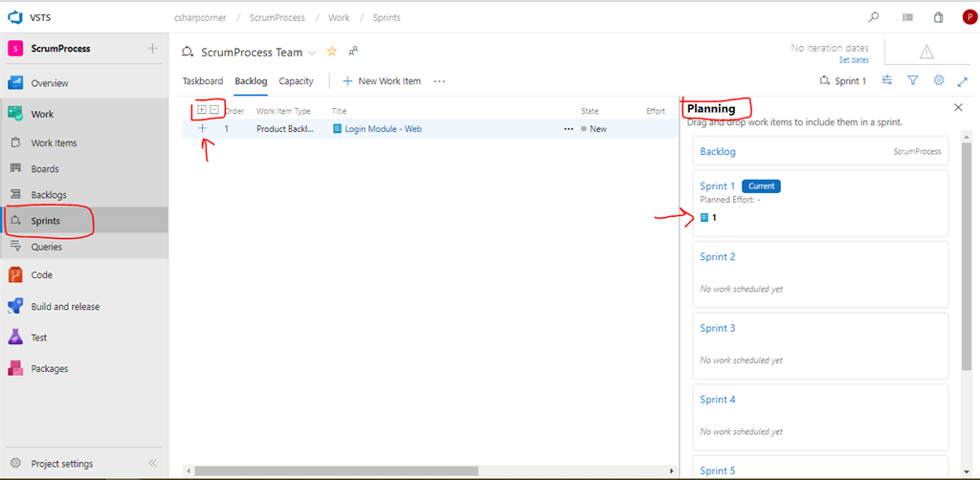Click the backlog item count icon under Sprint 1
The height and width of the screenshot is (480, 980).
click(x=704, y=217)
